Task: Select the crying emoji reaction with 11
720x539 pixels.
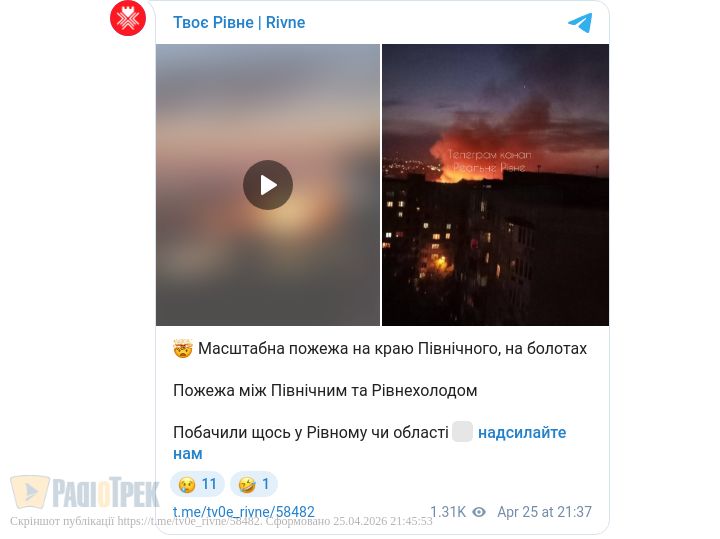Action: pos(197,484)
